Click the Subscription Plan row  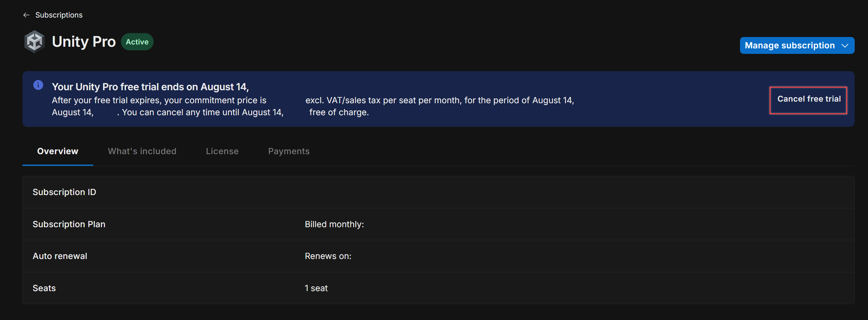click(69, 224)
